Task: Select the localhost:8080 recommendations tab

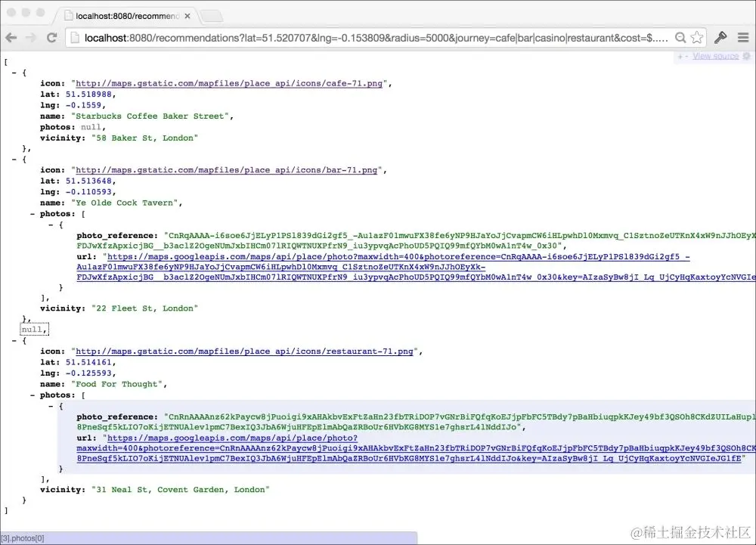Action: [x=125, y=14]
